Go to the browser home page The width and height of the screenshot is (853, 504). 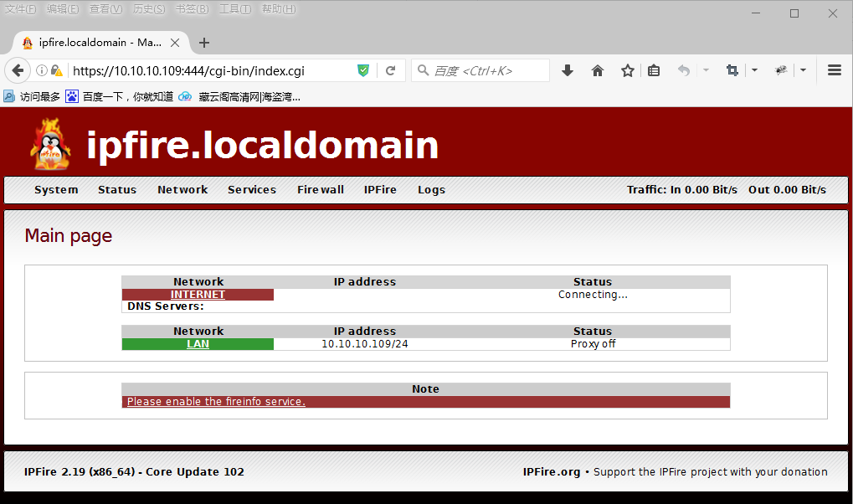[598, 70]
